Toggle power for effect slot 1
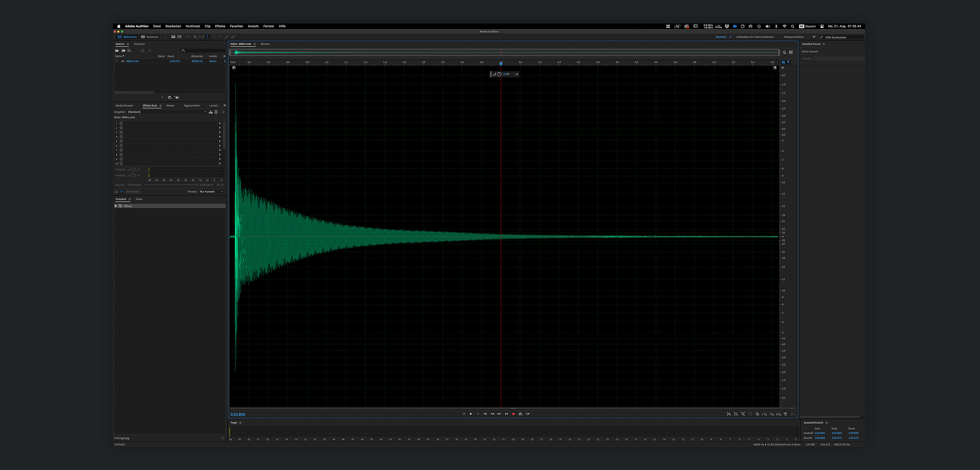This screenshot has width=980, height=470. pos(121,123)
